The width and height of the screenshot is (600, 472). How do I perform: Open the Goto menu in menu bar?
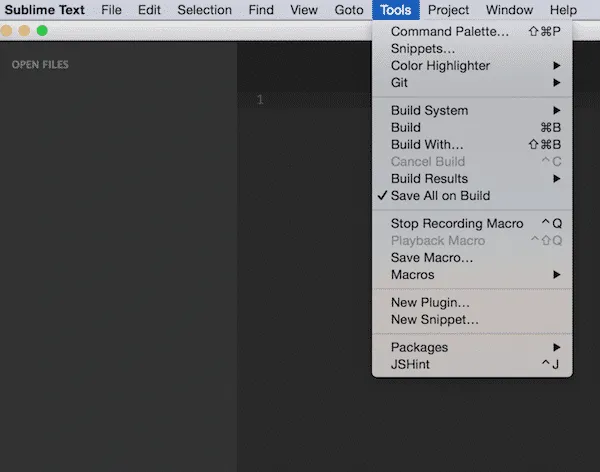point(349,10)
